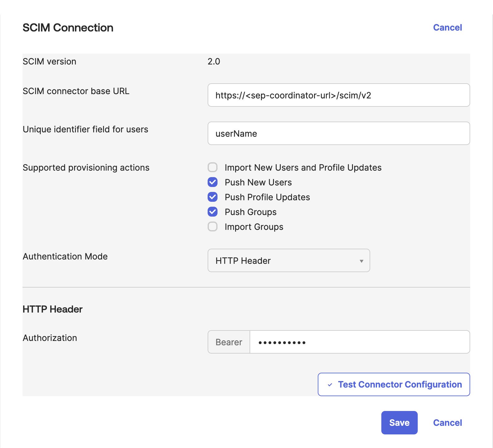The width and height of the screenshot is (493, 448).
Task: Focus the unique identifier userName field
Action: [339, 133]
